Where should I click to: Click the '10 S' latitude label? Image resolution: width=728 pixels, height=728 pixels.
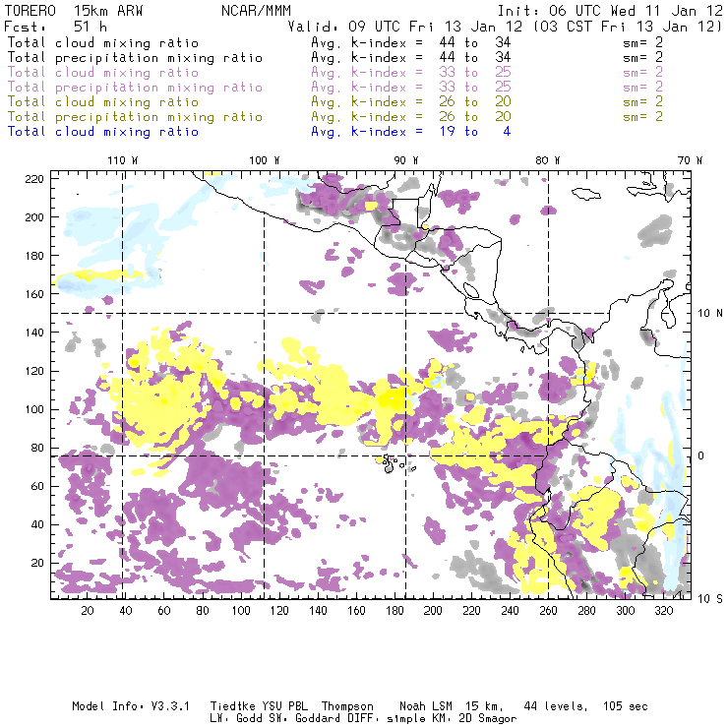[710, 599]
